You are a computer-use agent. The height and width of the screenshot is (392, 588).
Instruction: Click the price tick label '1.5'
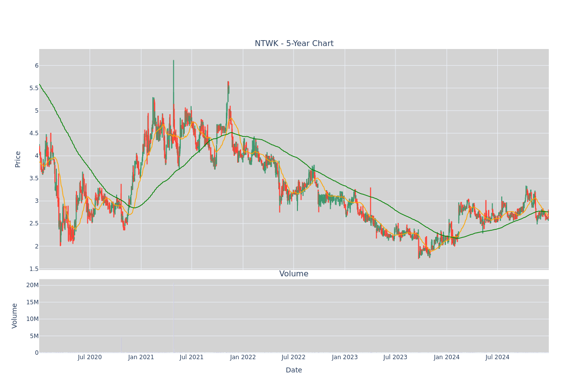click(34, 269)
